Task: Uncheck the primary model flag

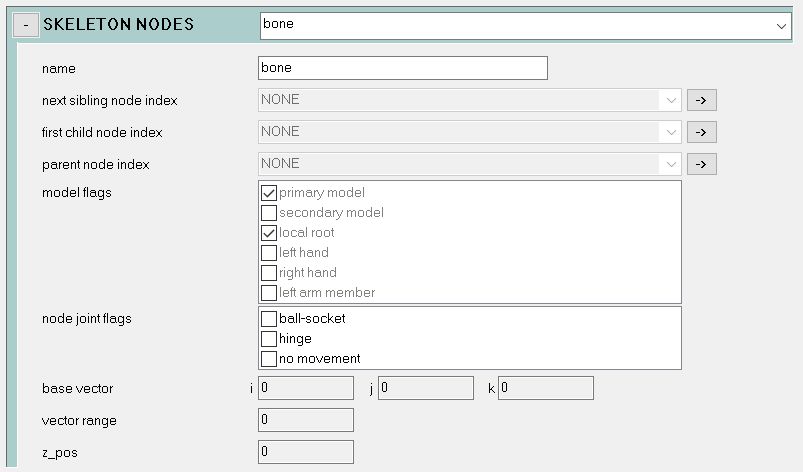Action: 269,193
